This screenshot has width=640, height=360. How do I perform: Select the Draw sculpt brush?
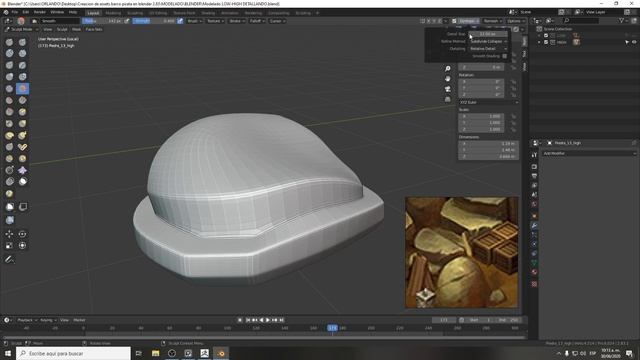pos(9,42)
